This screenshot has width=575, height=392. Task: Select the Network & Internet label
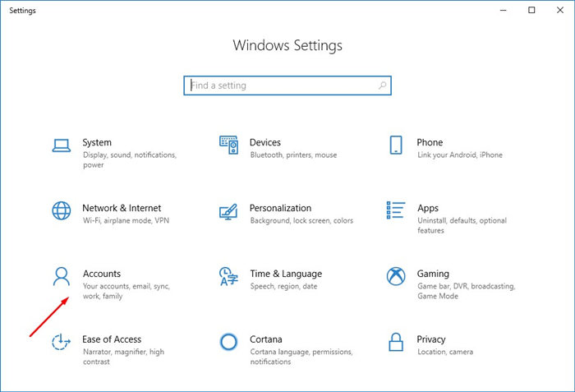(x=122, y=208)
